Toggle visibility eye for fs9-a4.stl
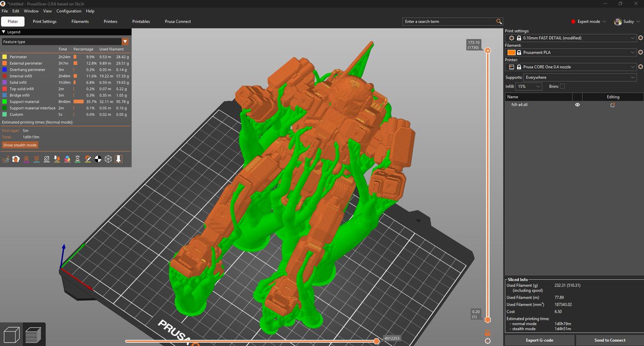Viewport: 644px width, 346px height. click(577, 105)
